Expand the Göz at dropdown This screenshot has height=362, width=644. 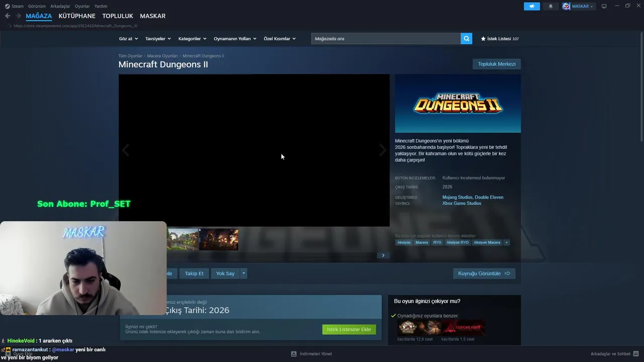tap(128, 39)
